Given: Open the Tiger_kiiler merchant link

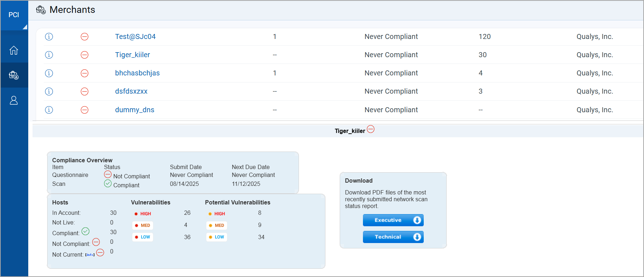Looking at the screenshot, I should [132, 55].
